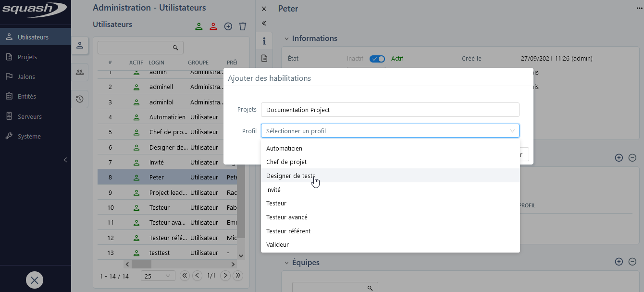Open Projets in the left navigation
644x292 pixels.
[x=27, y=57]
